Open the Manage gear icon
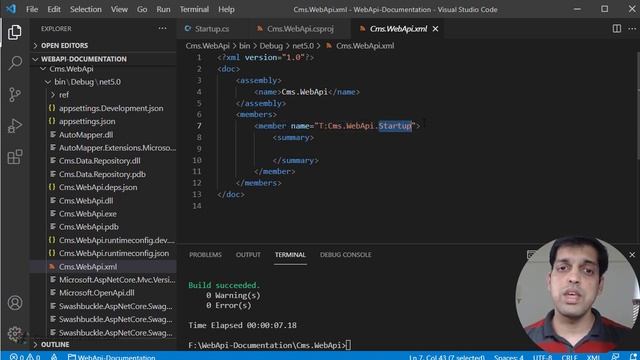Screen dimensions: 640x360 [15, 334]
